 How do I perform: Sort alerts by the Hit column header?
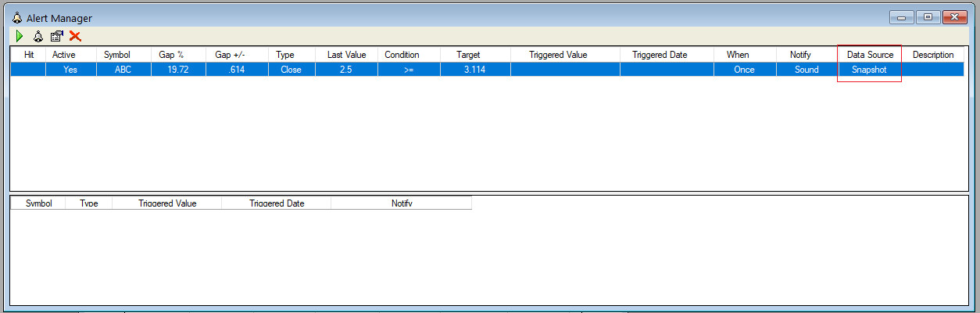[29, 55]
